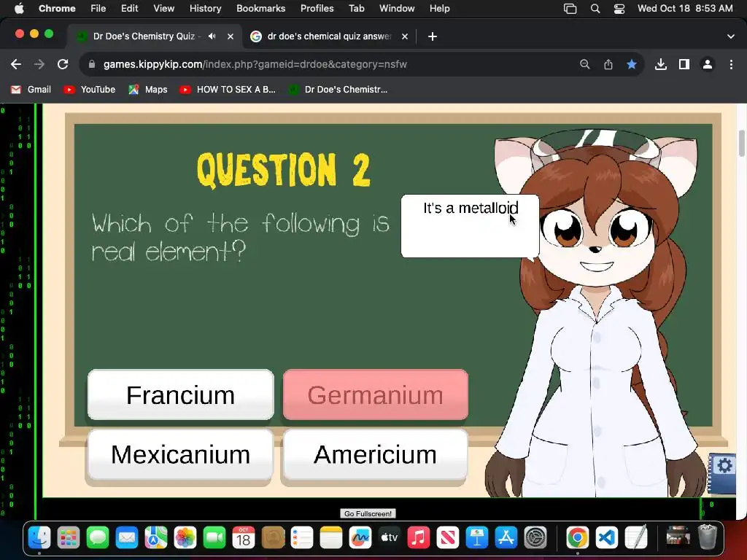Open FaceTime from the Dock

pyautogui.click(x=214, y=538)
